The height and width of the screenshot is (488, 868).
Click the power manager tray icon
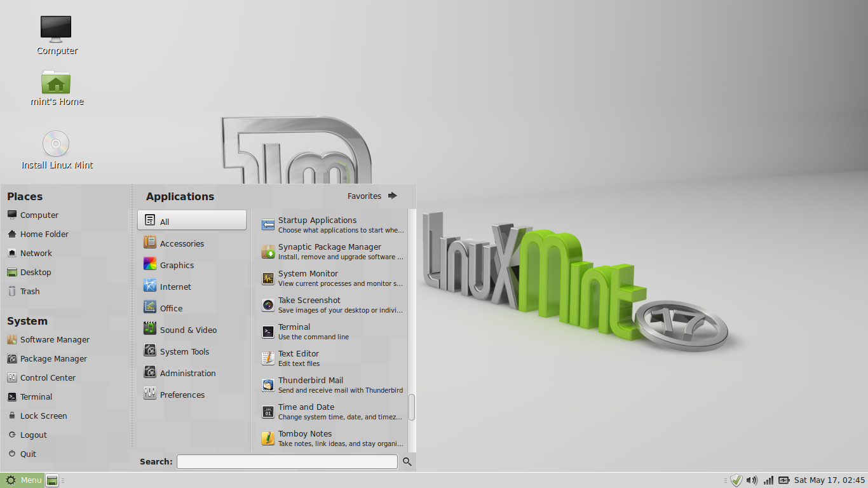784,480
